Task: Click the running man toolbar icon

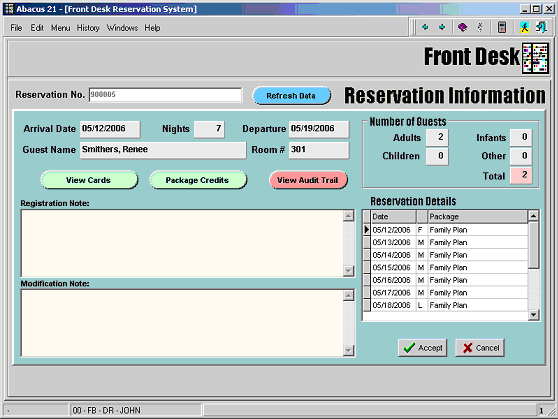Action: [x=524, y=27]
